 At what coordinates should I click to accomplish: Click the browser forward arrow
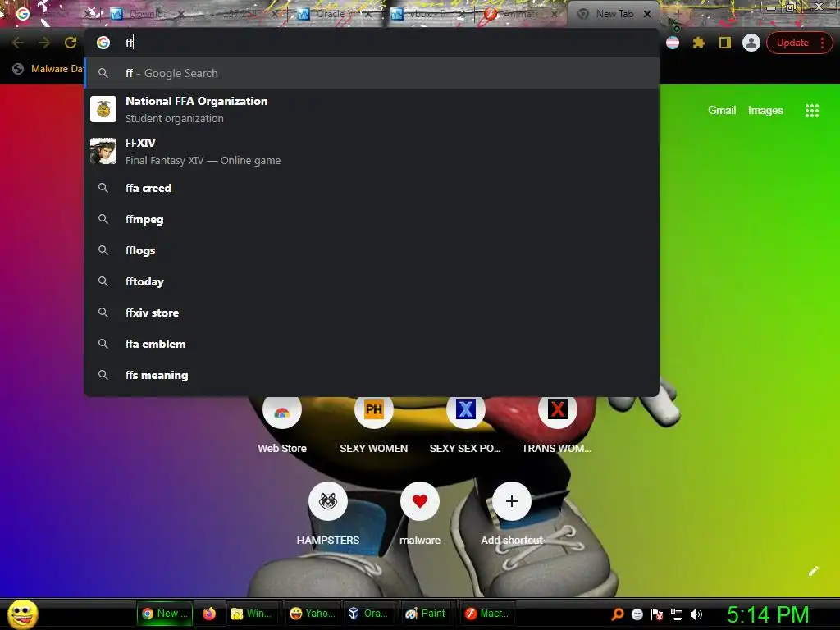click(44, 43)
